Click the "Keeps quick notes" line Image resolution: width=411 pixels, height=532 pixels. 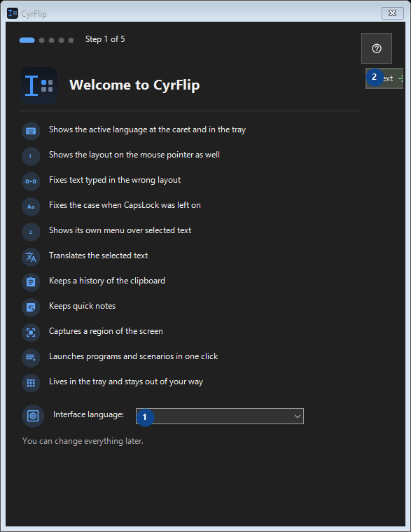[x=82, y=306]
